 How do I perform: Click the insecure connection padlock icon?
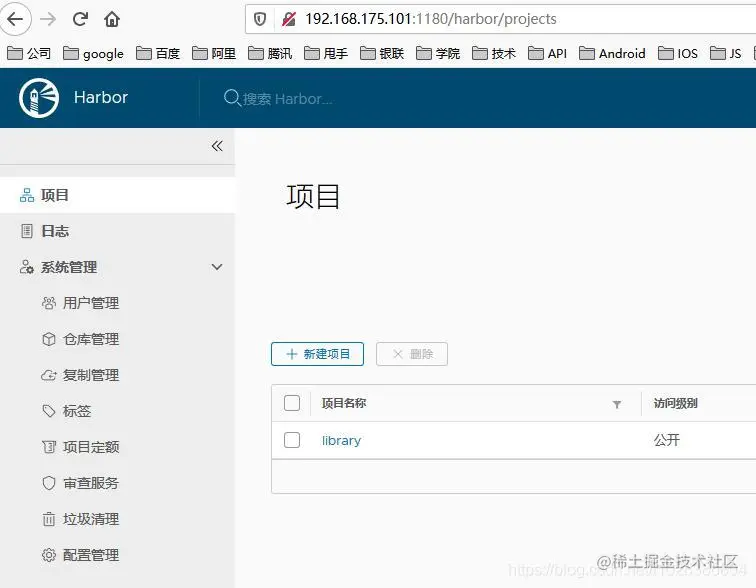[x=289, y=19]
